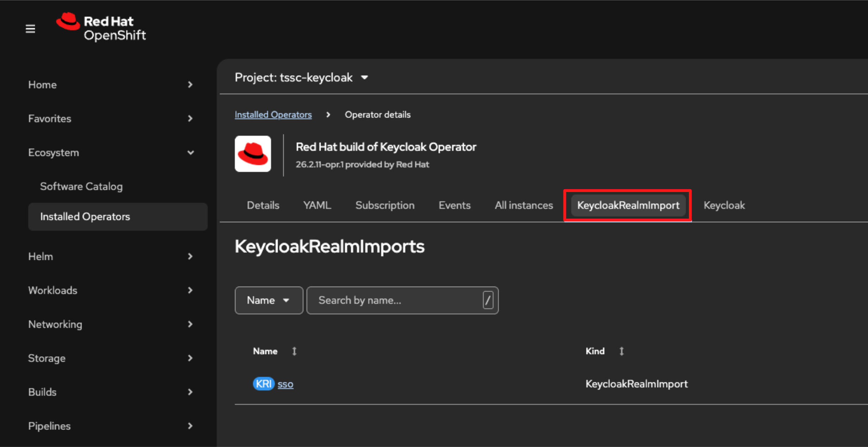Open the Name filter dropdown
The width and height of the screenshot is (868, 447).
pos(269,300)
